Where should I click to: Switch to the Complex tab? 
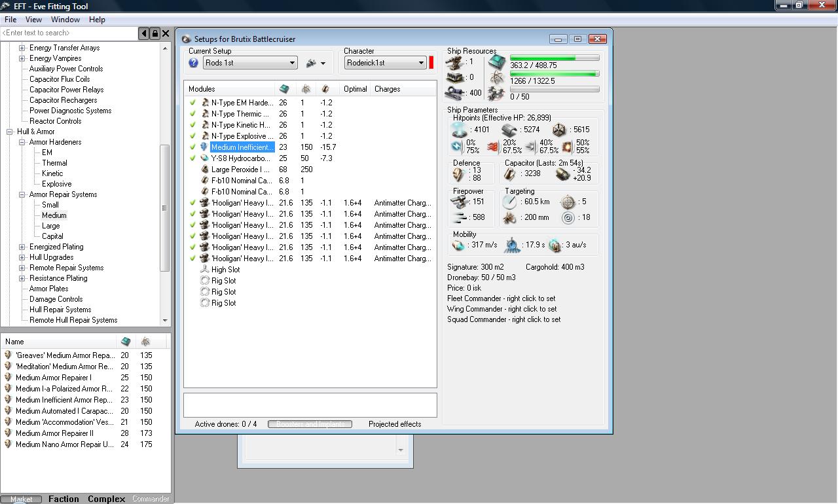(x=107, y=499)
